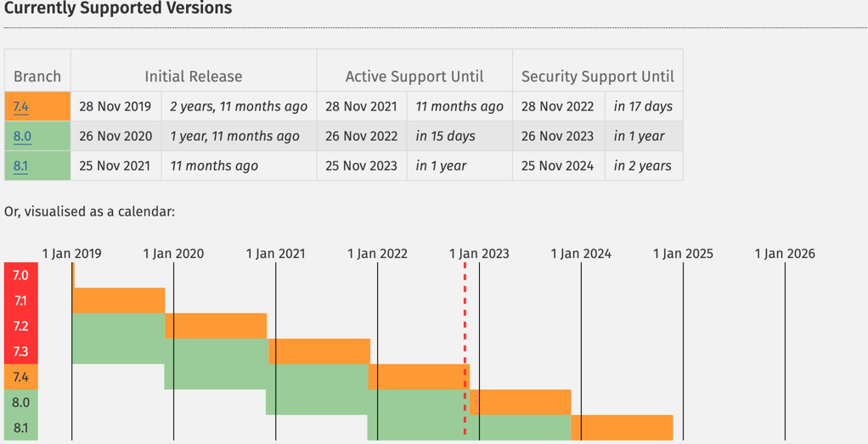Click the green 8.0 calendar row label
This screenshot has height=444, width=868.
pyautogui.click(x=20, y=402)
